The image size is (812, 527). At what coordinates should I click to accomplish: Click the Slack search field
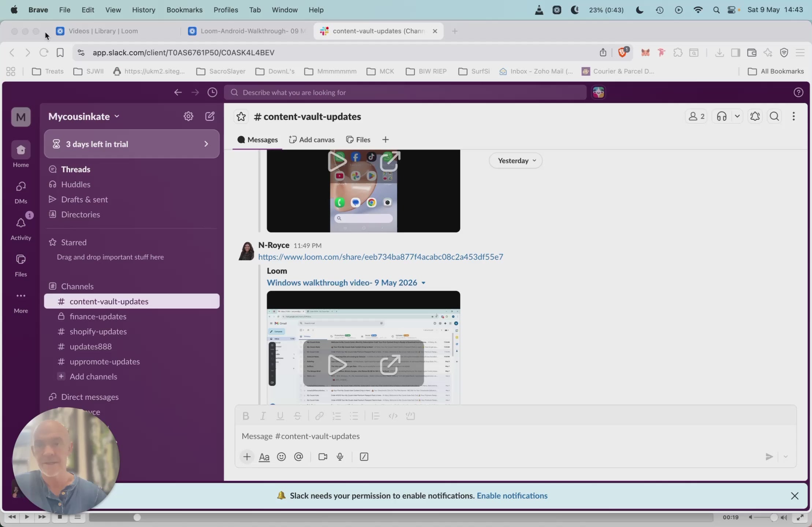[x=405, y=93]
